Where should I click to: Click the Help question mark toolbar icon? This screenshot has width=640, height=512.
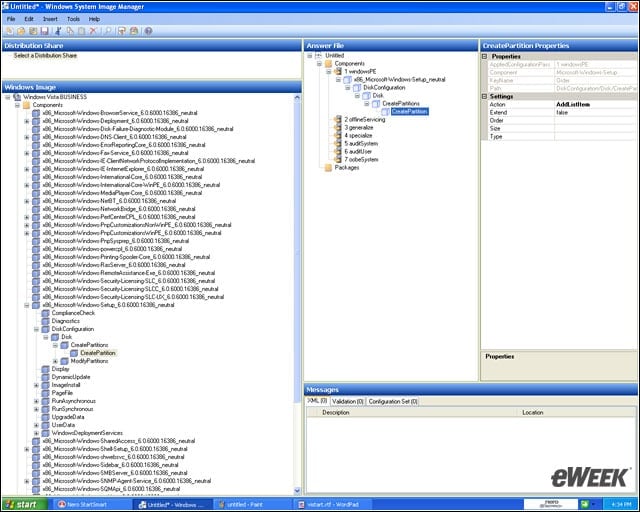pyautogui.click(x=148, y=31)
